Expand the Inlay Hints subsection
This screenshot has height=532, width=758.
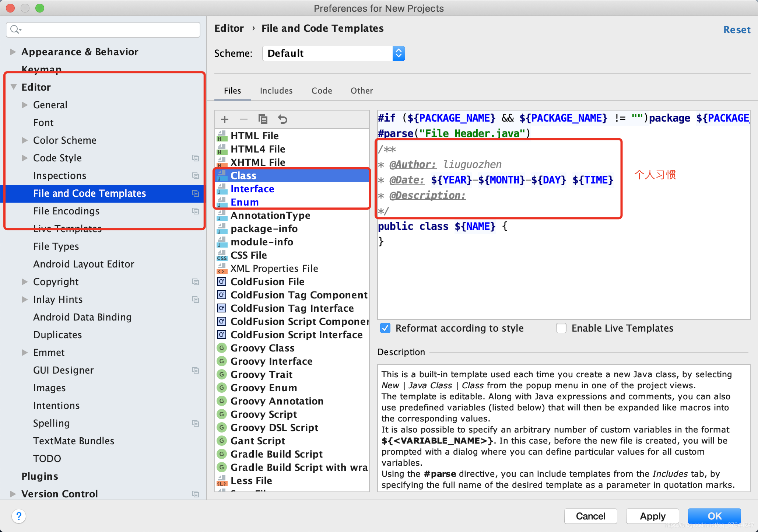pos(25,300)
